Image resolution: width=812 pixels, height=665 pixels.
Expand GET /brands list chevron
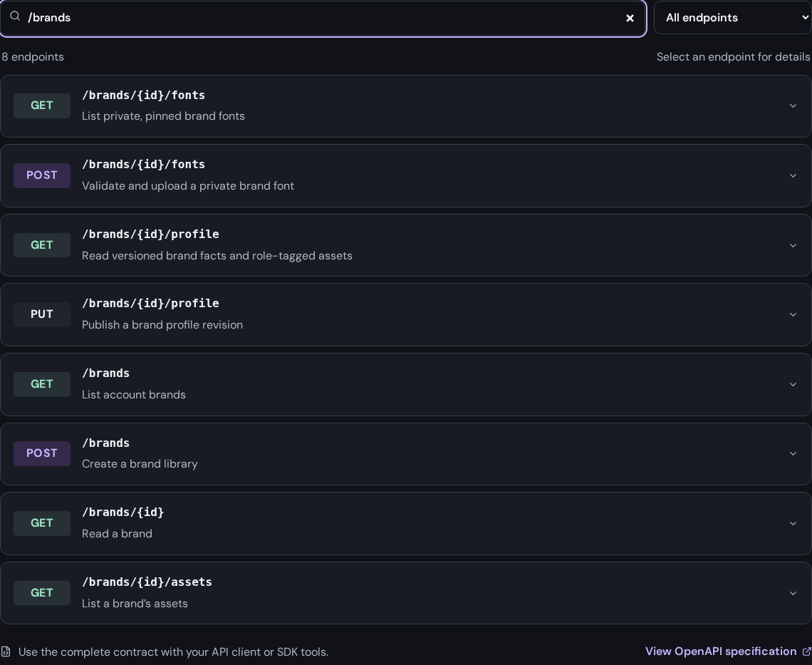pos(793,384)
